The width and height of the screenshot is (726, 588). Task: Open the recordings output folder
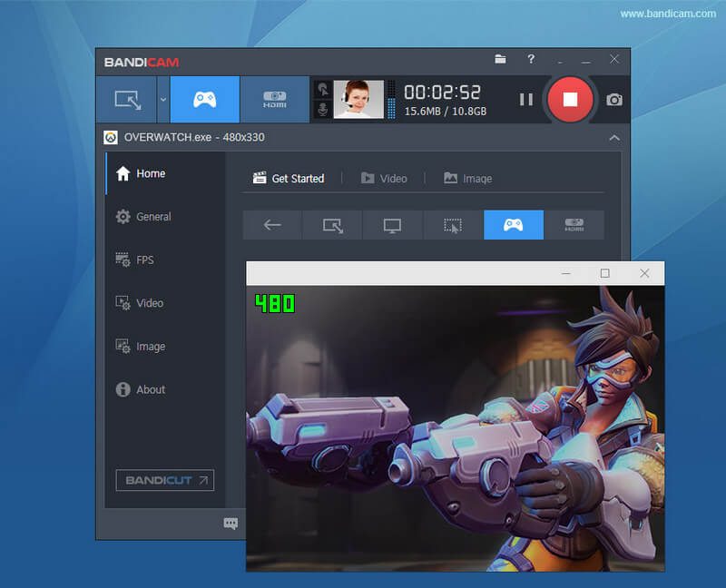(500, 58)
